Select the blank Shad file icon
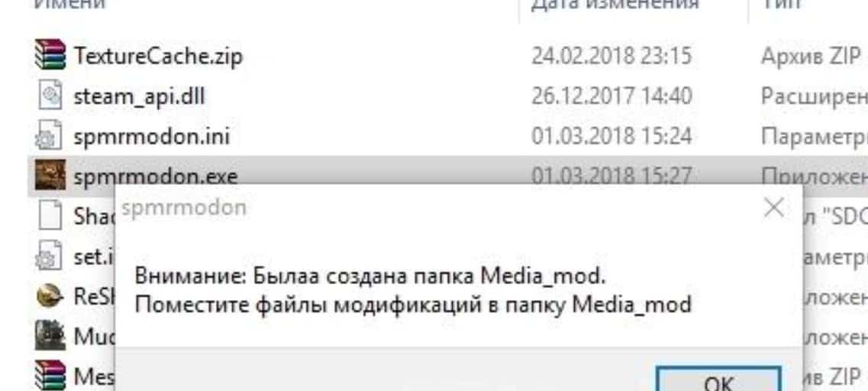 pos(50,215)
